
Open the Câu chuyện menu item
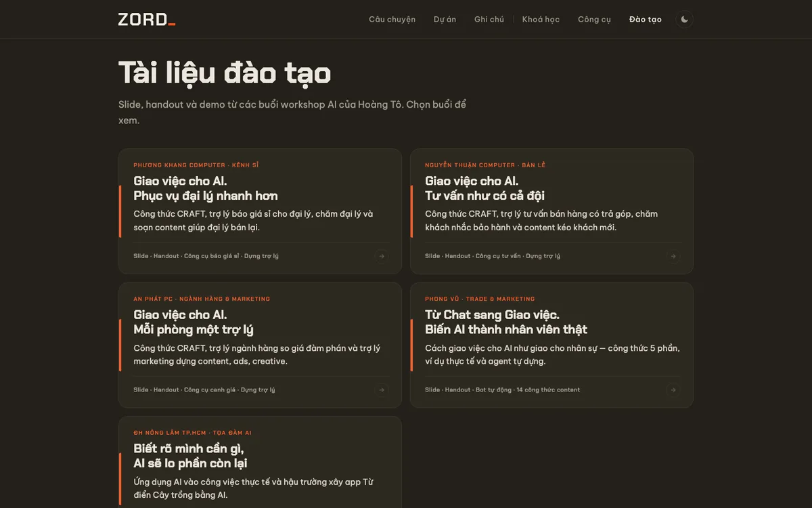(392, 19)
